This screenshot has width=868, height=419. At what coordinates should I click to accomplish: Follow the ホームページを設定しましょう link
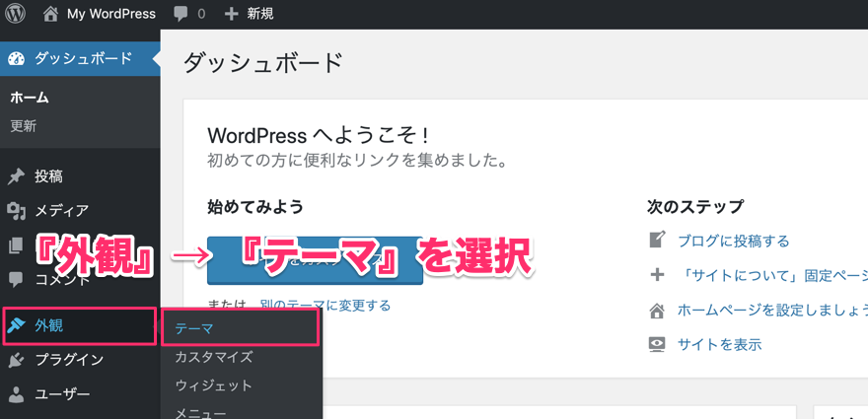pos(772,310)
